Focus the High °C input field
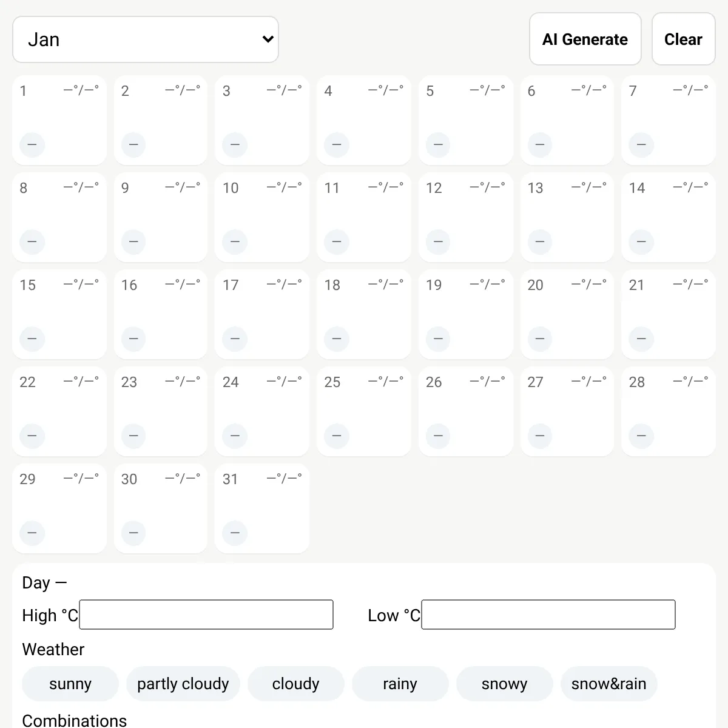The image size is (728, 728). [206, 615]
